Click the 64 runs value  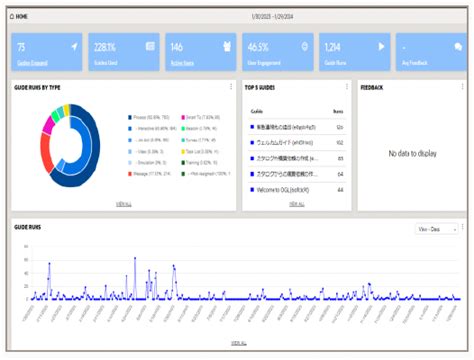point(340,174)
